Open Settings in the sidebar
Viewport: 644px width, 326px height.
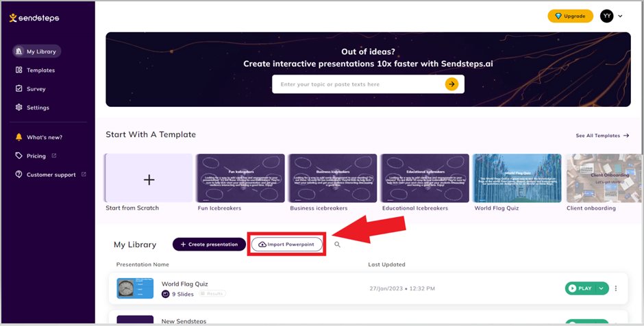(x=32, y=108)
